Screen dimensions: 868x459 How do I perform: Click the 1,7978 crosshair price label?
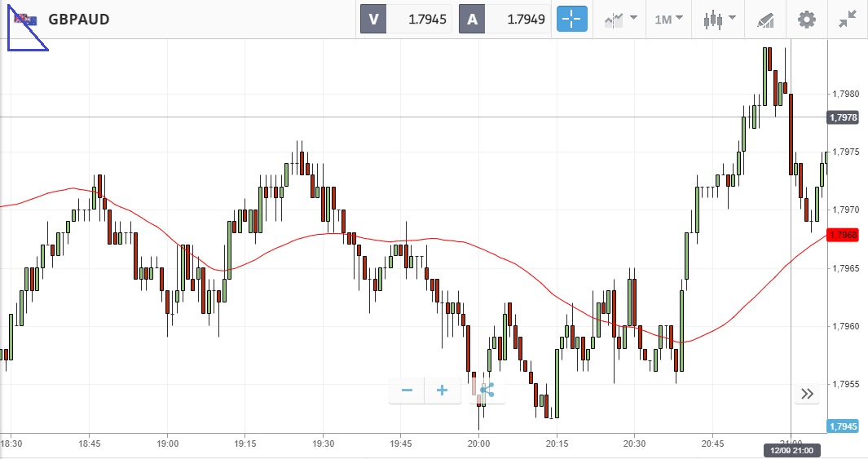tap(843, 117)
